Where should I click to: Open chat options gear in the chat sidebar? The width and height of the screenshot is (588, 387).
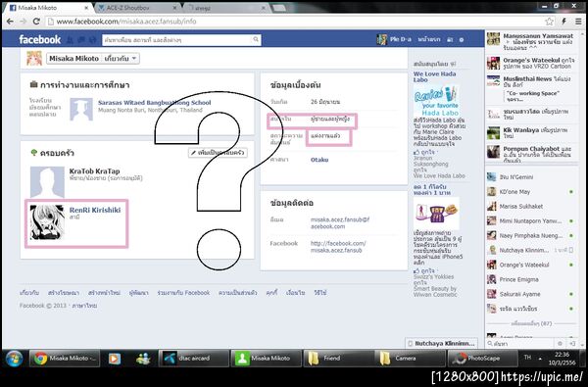560,343
